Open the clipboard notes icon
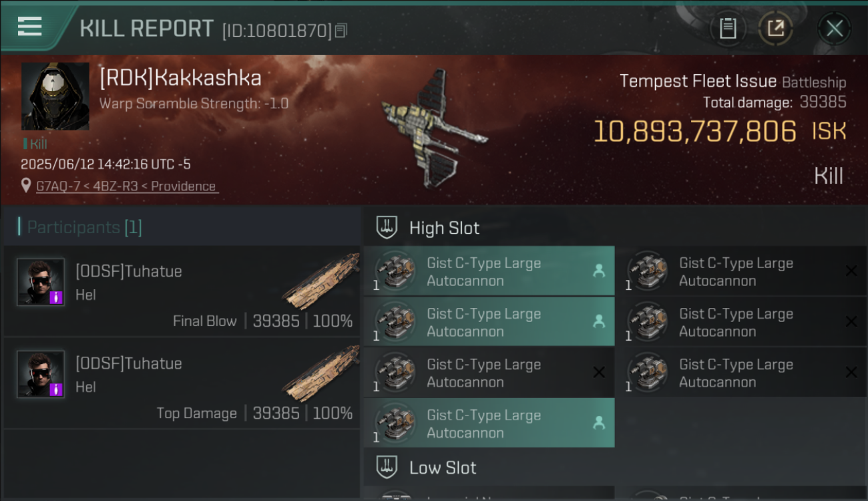868x501 pixels. [x=728, y=29]
